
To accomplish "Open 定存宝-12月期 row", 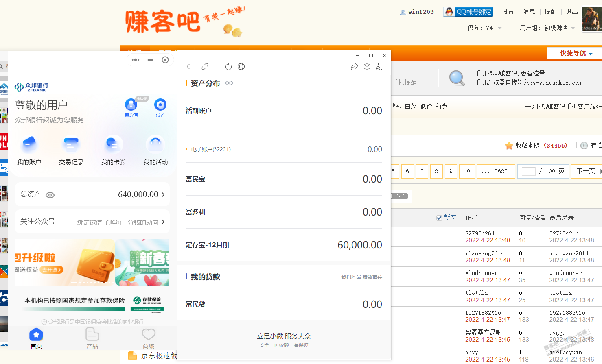I will (x=284, y=245).
